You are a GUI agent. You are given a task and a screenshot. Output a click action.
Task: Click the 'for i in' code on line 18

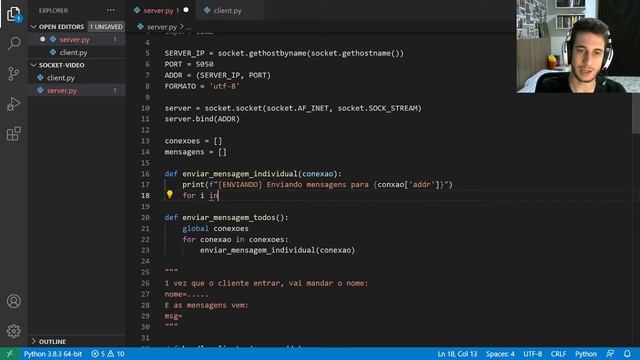tap(200, 196)
